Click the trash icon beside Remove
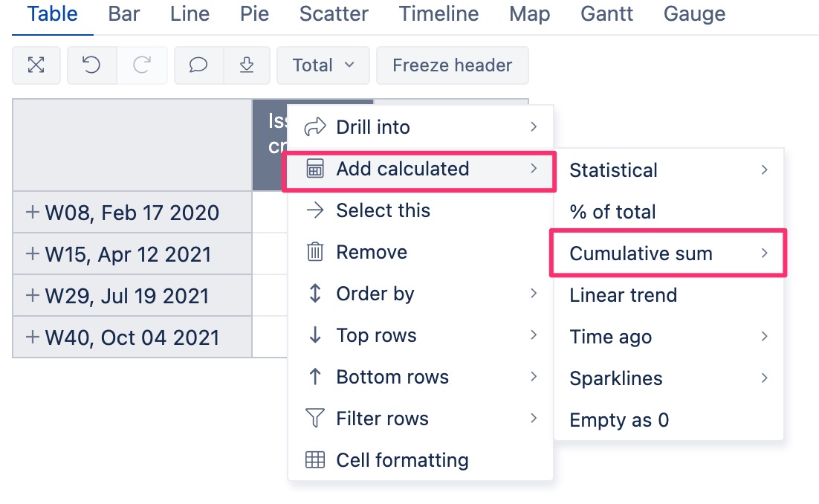The height and width of the screenshot is (504, 819). (315, 252)
